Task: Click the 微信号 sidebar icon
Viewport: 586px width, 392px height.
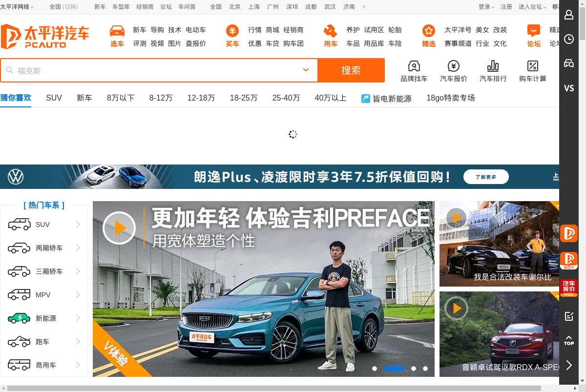Action: (x=569, y=261)
